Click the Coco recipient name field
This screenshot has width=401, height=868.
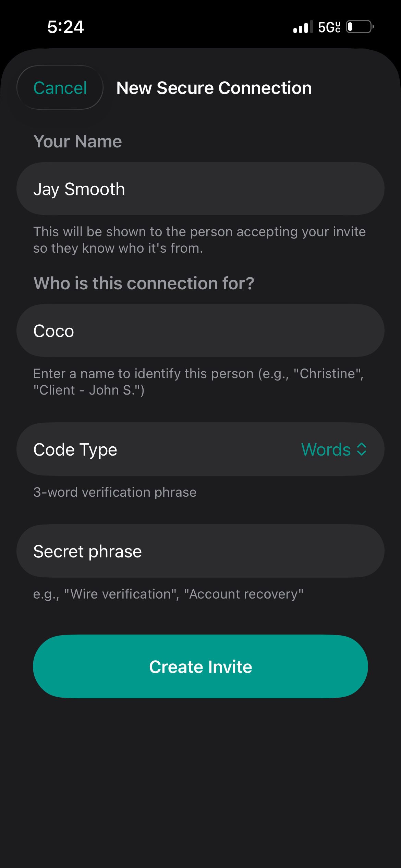(x=200, y=330)
